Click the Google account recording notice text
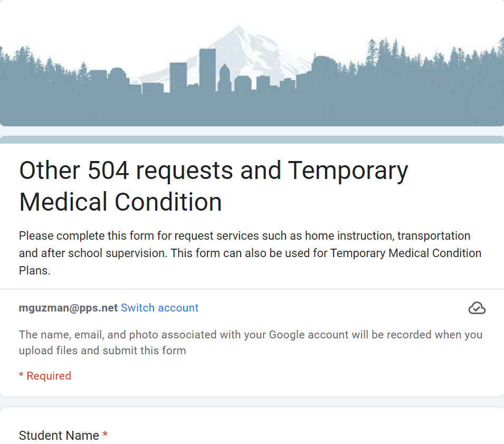The width and height of the screenshot is (504, 444). pyautogui.click(x=250, y=343)
